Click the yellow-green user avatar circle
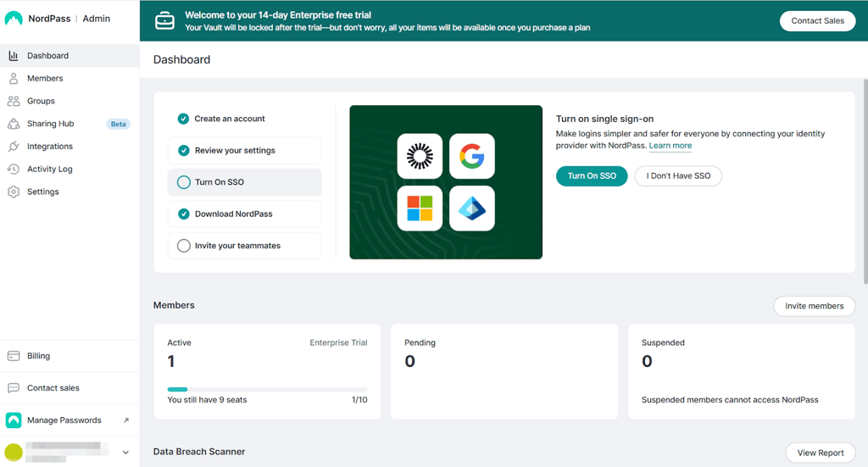 14,453
